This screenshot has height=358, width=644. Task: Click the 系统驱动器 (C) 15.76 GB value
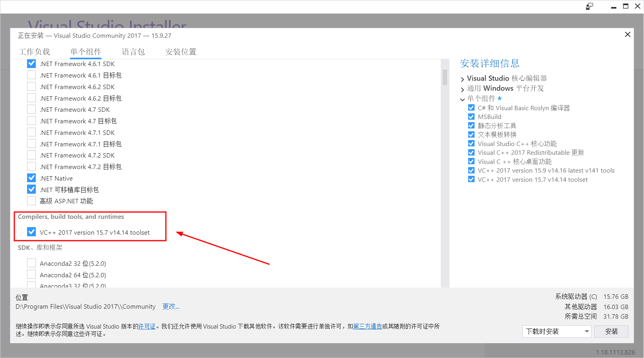616,296
